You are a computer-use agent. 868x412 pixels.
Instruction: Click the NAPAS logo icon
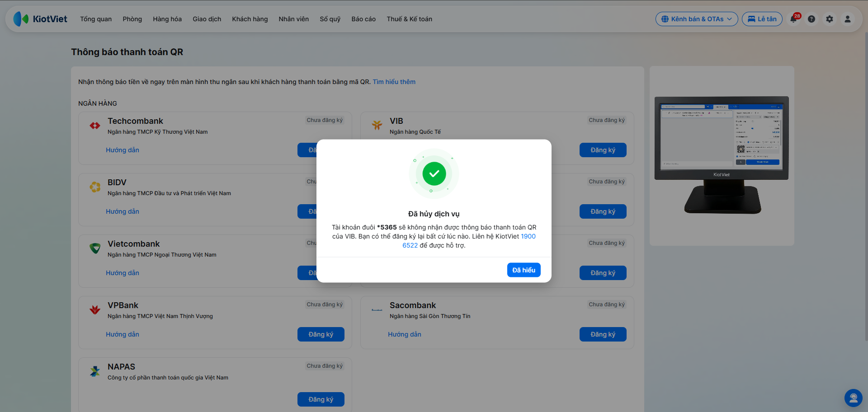(x=95, y=371)
